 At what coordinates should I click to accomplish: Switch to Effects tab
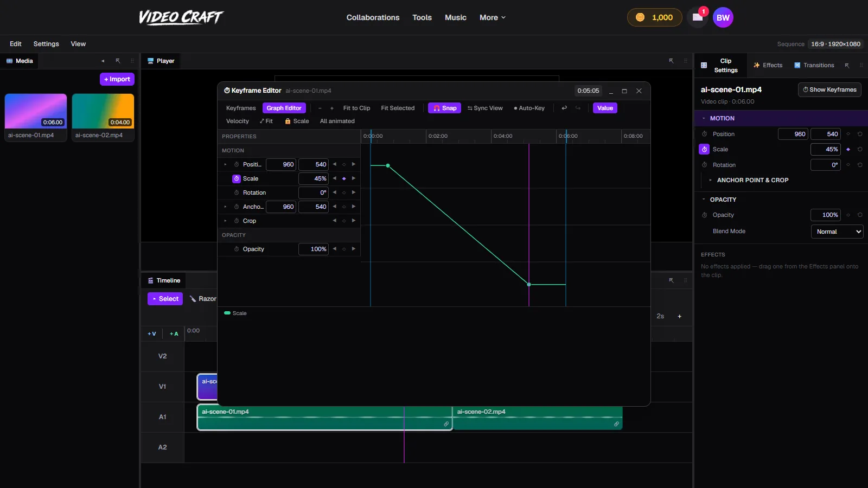768,65
